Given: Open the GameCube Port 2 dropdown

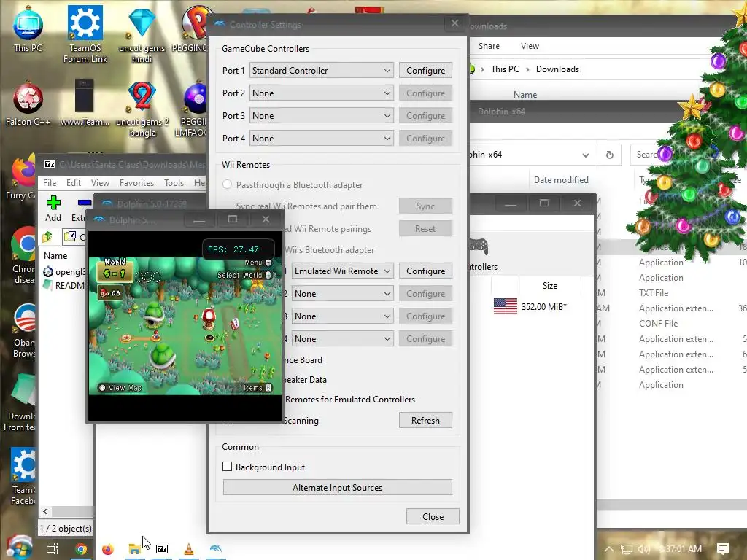Looking at the screenshot, I should point(322,93).
